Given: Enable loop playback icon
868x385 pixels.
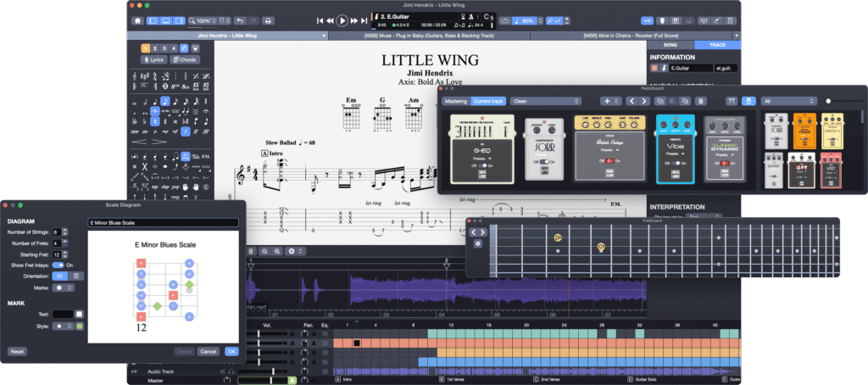Looking at the screenshot, I should [505, 20].
